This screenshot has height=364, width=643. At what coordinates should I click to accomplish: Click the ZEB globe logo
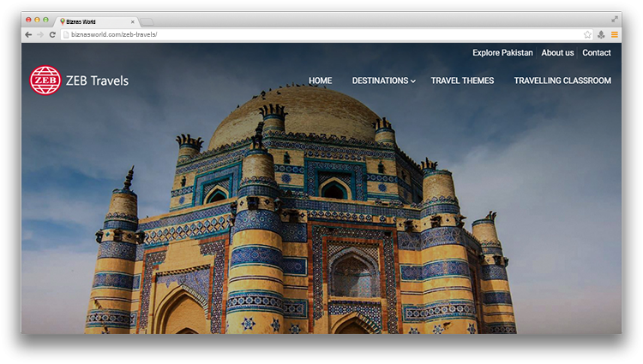point(45,81)
